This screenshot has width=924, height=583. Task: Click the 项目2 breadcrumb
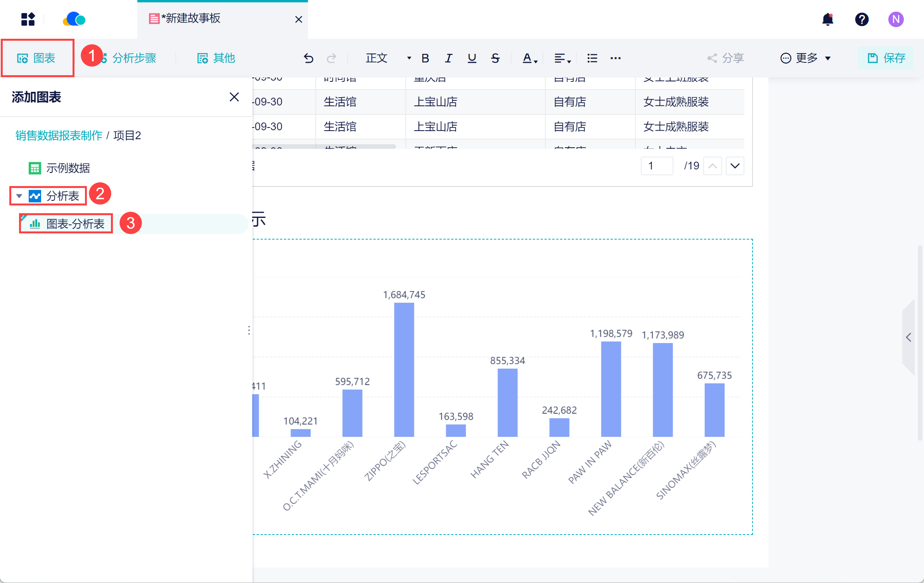(127, 135)
